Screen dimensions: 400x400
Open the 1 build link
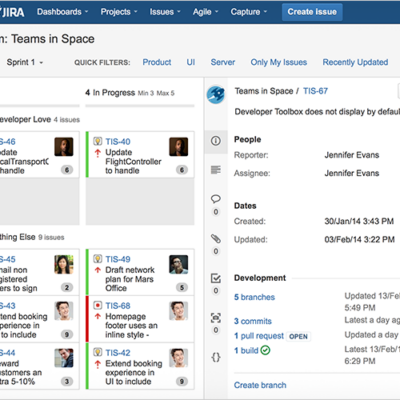point(246,350)
